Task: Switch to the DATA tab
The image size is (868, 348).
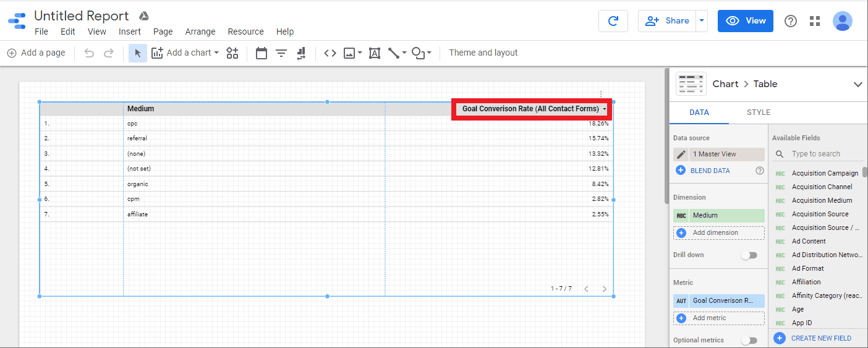Action: point(699,112)
